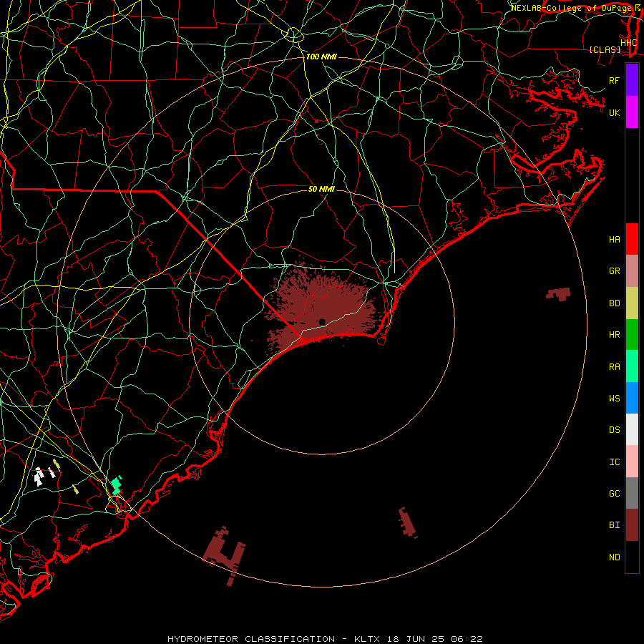This screenshot has height=644, width=644.
Task: Click the GC legend label
Action: (x=614, y=494)
